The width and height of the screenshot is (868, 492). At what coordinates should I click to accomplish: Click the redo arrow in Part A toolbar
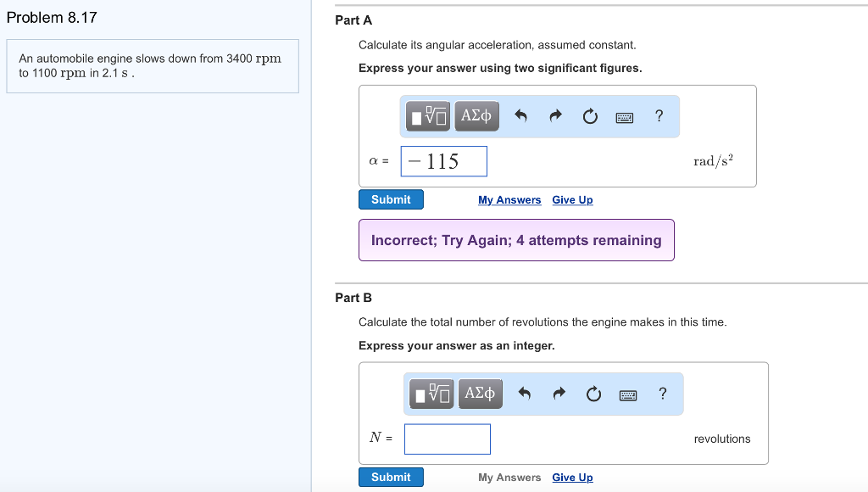555,117
